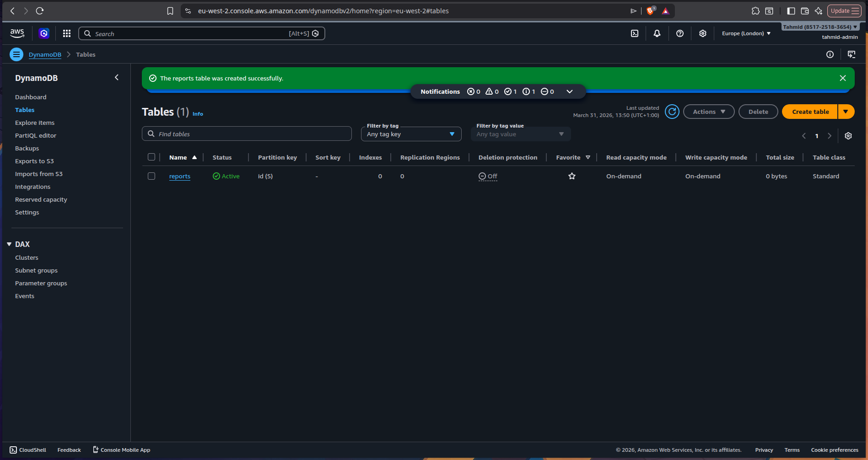
Task: Click the Deletion protection Off status
Action: [488, 176]
